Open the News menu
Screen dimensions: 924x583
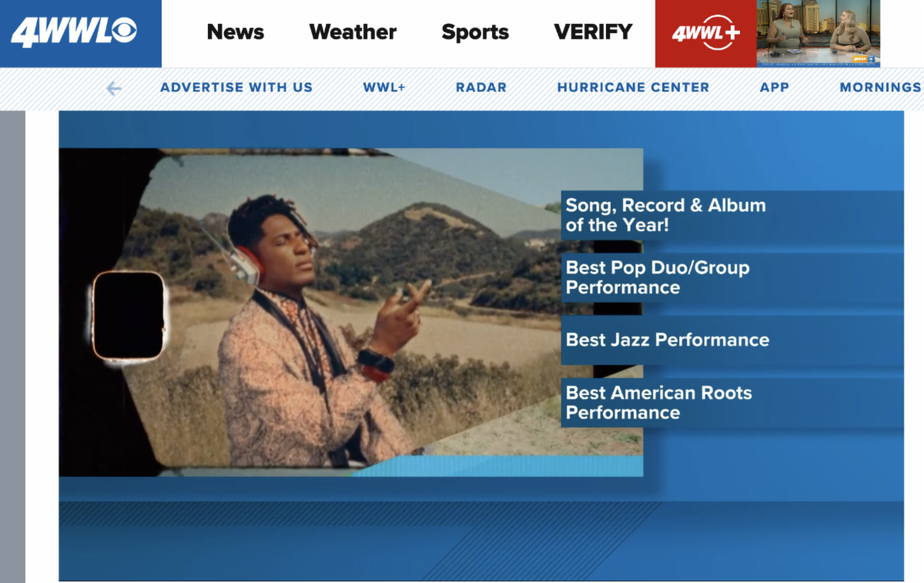[x=236, y=32]
